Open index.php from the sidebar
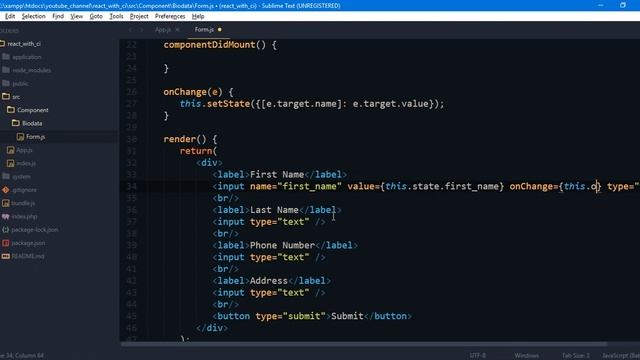Viewport: 640px width, 360px height. pos(24,216)
